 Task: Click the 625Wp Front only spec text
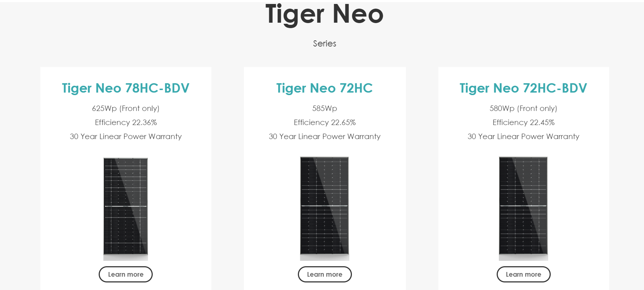125,108
